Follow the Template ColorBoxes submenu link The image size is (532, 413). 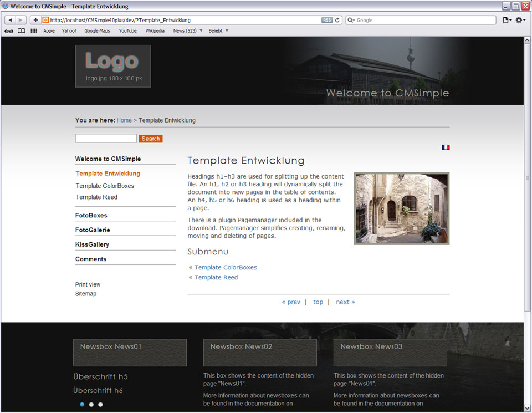pyautogui.click(x=226, y=267)
